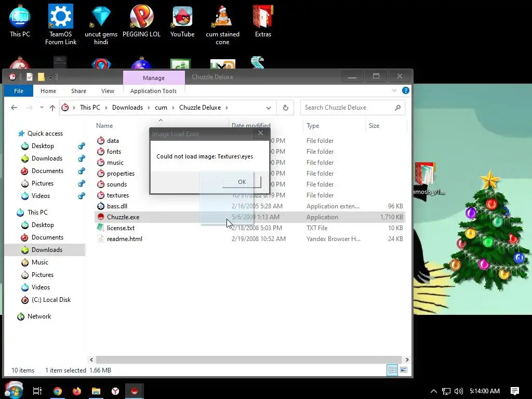This screenshot has height=399, width=532.
Task: Sort by the Size column header
Action: point(374,126)
